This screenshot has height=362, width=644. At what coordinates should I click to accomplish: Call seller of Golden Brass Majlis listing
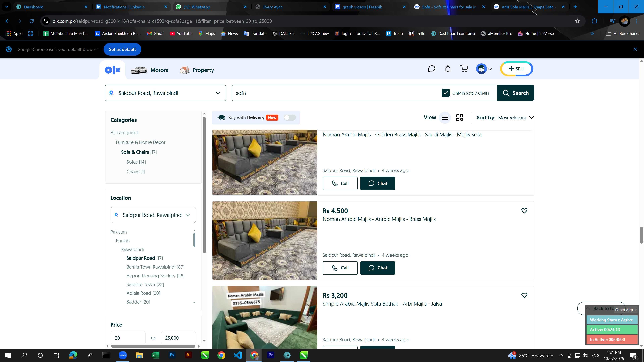point(340,183)
